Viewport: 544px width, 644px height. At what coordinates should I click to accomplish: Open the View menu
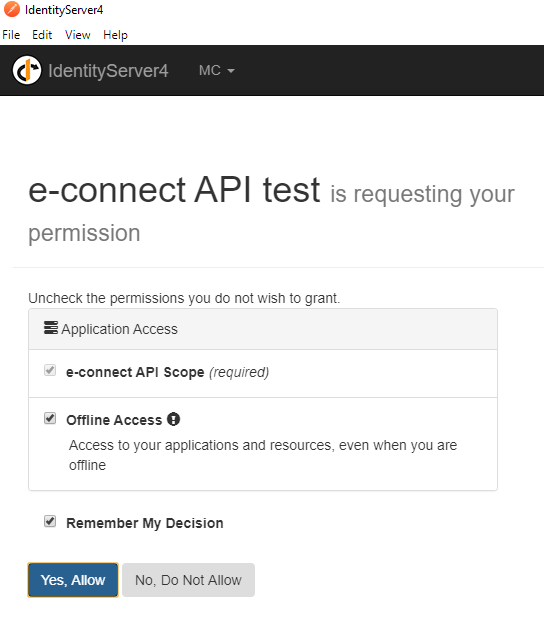[78, 35]
